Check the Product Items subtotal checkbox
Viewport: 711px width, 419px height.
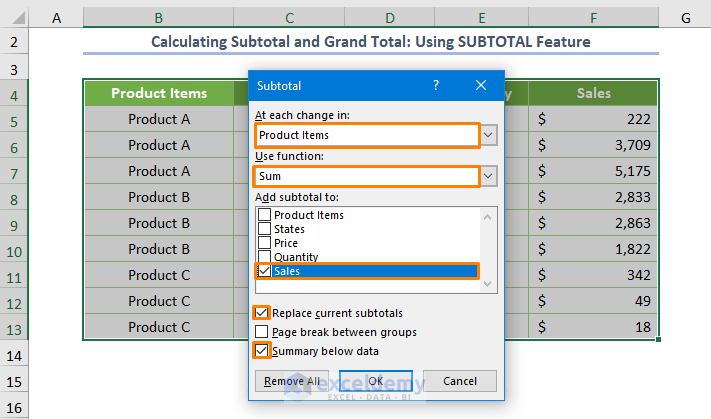click(x=264, y=215)
